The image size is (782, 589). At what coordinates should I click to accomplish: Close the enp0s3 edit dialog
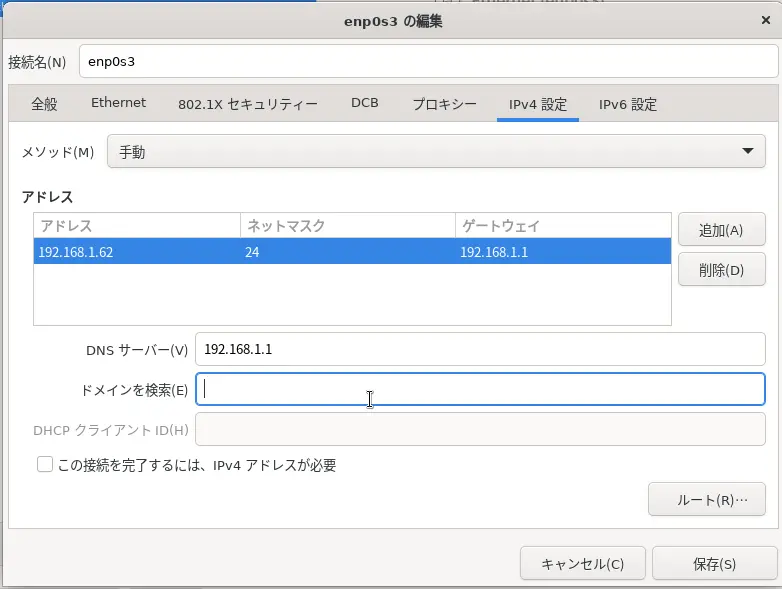pos(766,20)
